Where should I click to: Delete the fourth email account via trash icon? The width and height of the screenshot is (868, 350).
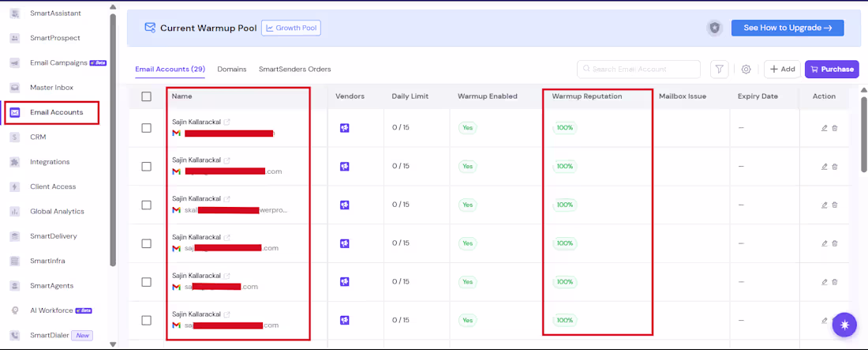835,243
